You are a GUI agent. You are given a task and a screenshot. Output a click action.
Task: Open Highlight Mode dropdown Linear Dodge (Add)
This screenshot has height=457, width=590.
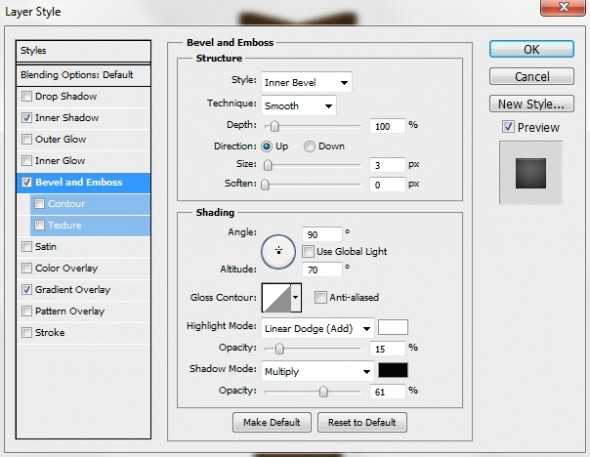coord(318,329)
